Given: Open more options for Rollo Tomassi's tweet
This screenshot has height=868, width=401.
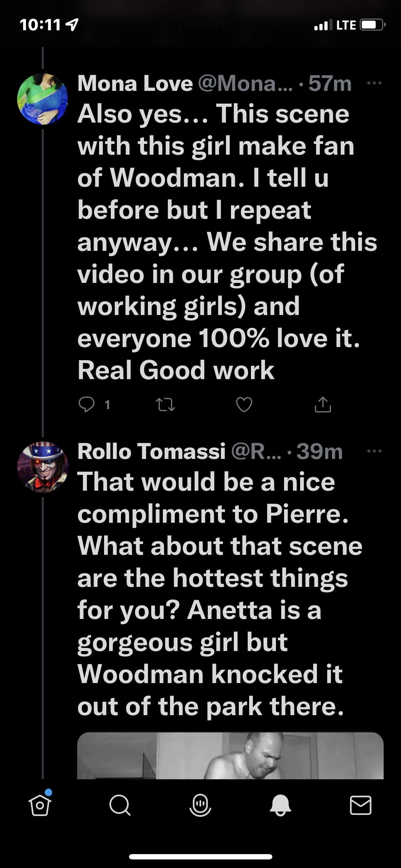Looking at the screenshot, I should (374, 451).
